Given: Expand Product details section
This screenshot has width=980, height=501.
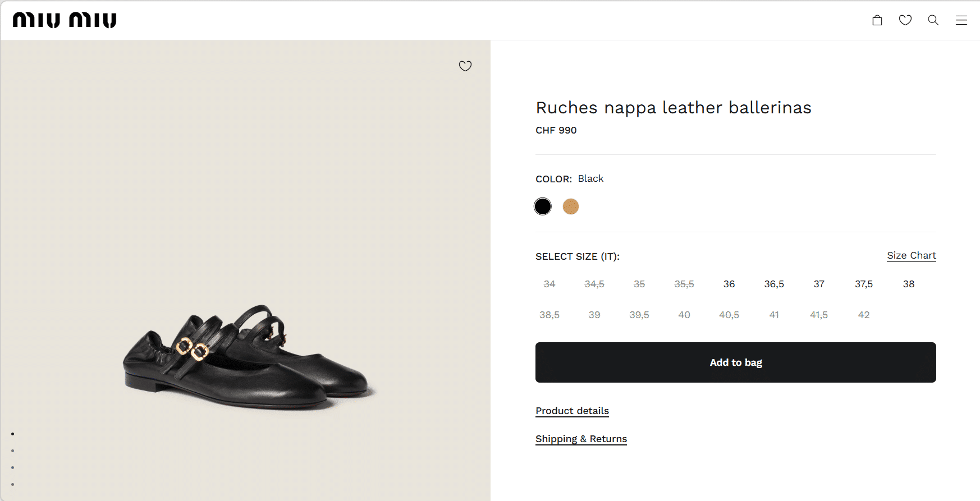Looking at the screenshot, I should point(572,411).
